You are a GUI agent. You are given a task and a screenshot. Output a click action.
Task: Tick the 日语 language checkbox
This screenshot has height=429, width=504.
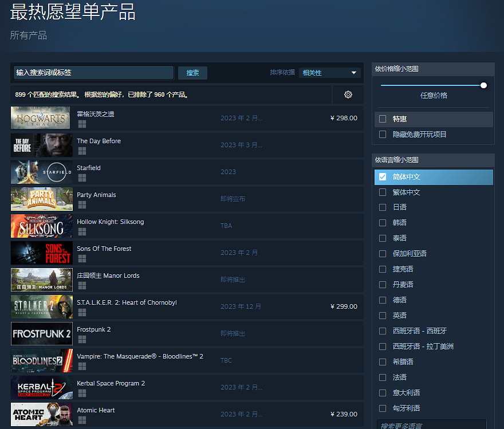pos(383,207)
